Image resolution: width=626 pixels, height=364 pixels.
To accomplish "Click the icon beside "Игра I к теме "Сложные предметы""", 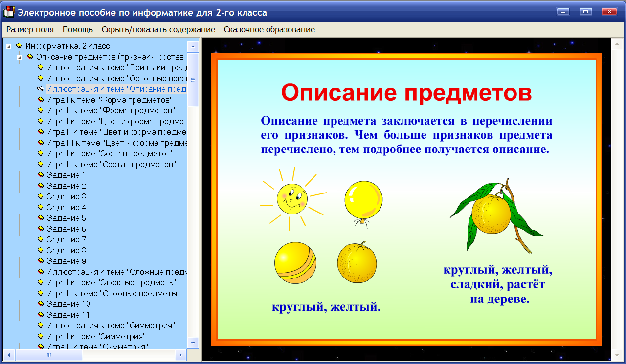I will click(x=40, y=282).
